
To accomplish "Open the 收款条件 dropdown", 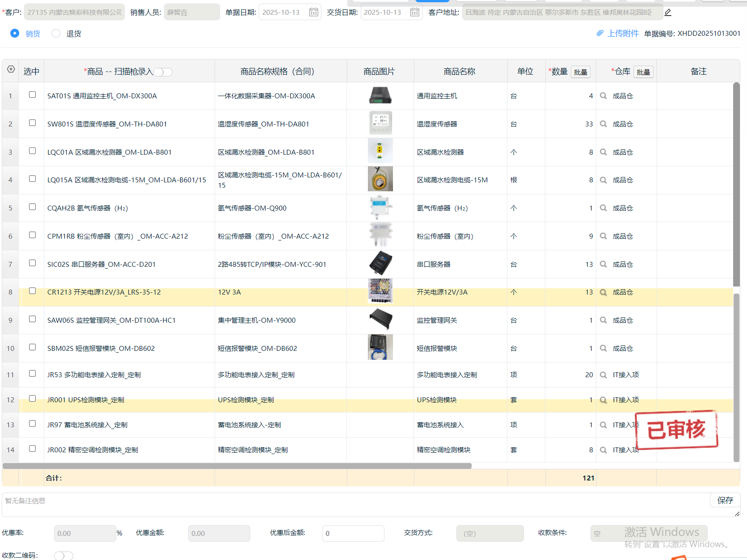I will click(x=648, y=533).
